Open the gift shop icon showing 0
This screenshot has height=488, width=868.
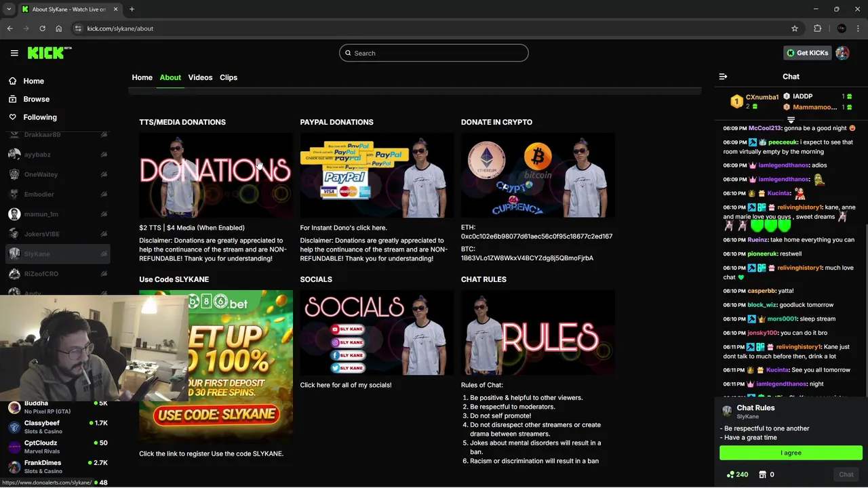point(766,474)
